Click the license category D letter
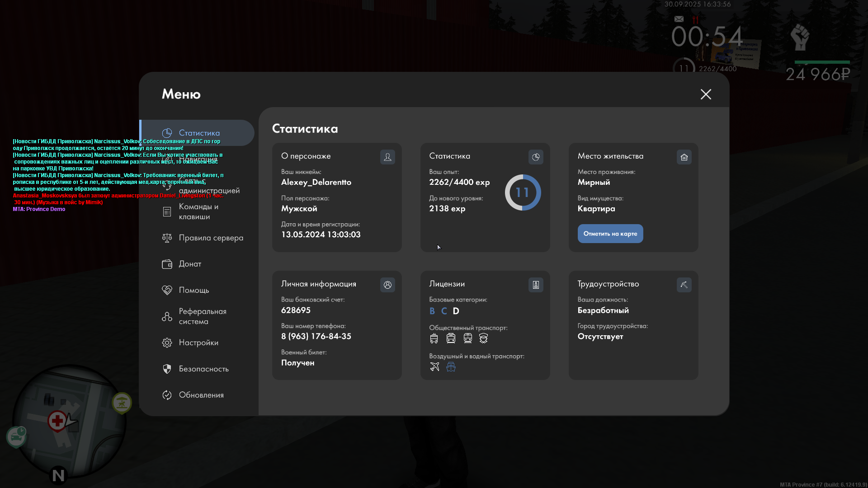This screenshot has height=488, width=868. tap(456, 311)
